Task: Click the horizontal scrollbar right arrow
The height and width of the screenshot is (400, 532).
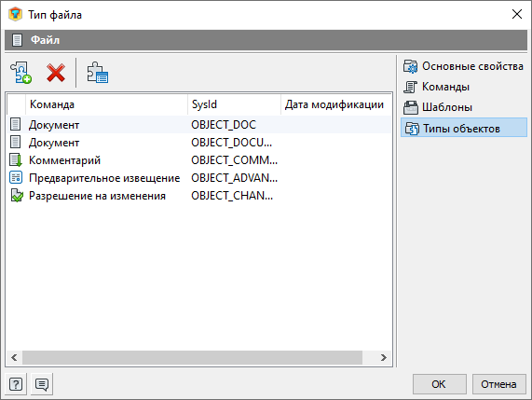Action: pos(384,357)
